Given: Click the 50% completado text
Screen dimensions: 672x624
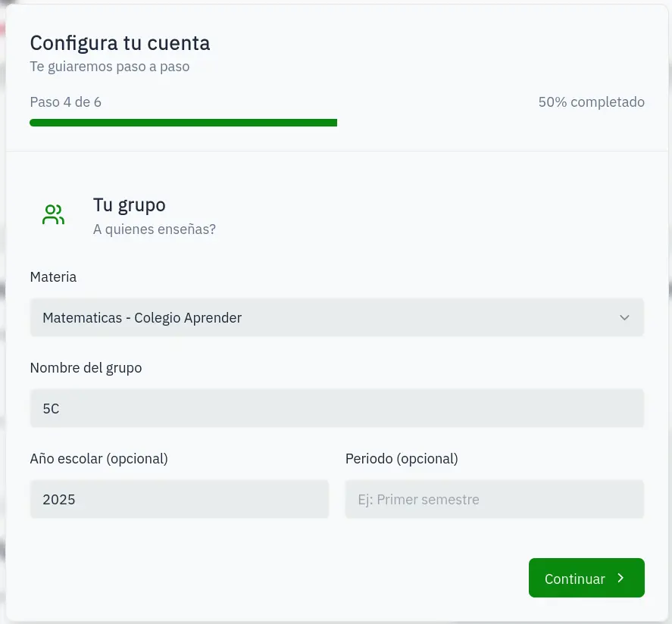Looking at the screenshot, I should pos(591,101).
